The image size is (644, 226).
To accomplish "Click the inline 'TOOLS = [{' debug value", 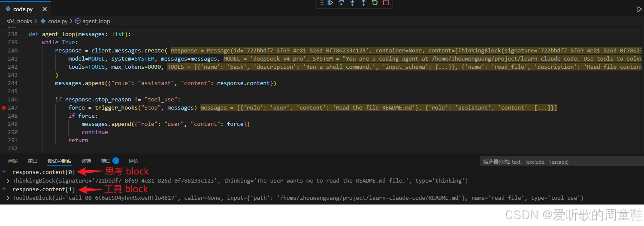I will tap(184, 67).
